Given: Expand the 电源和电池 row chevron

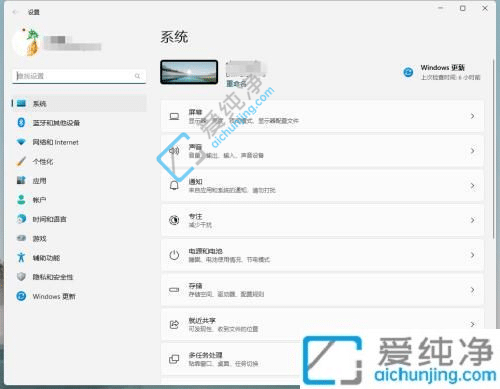Looking at the screenshot, I should [x=472, y=255].
